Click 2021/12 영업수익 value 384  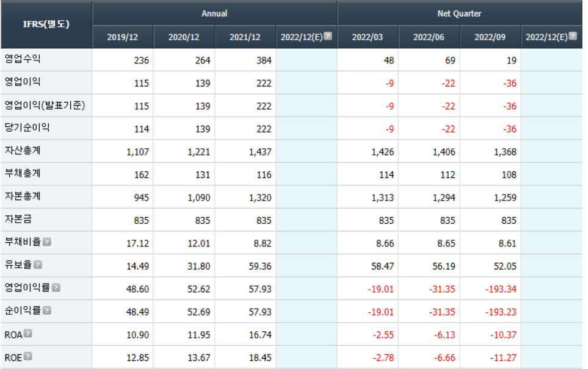pyautogui.click(x=264, y=60)
